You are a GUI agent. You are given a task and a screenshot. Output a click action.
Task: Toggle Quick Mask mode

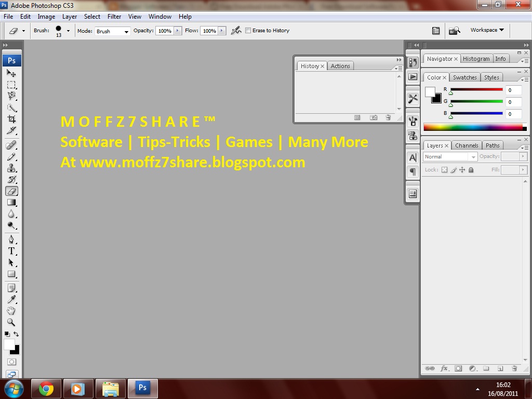tap(11, 362)
